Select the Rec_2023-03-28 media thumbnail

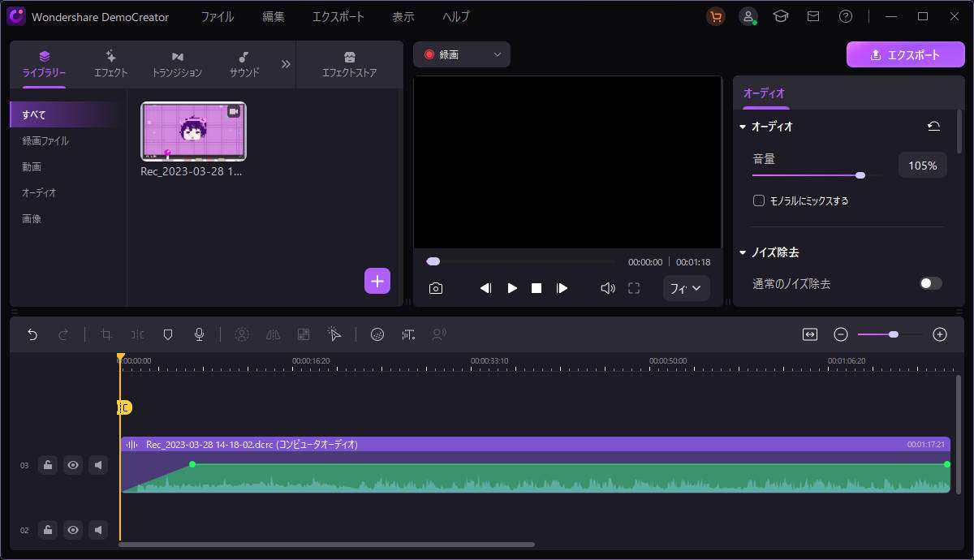coord(193,131)
